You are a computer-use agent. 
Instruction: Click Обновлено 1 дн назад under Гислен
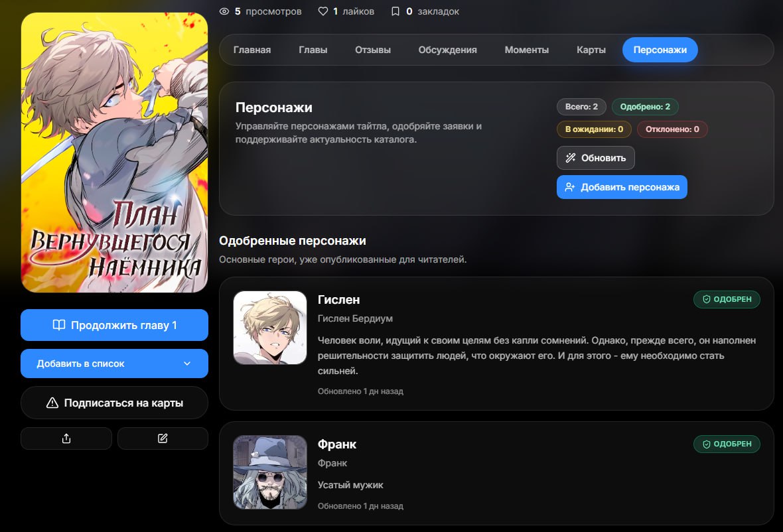point(360,391)
